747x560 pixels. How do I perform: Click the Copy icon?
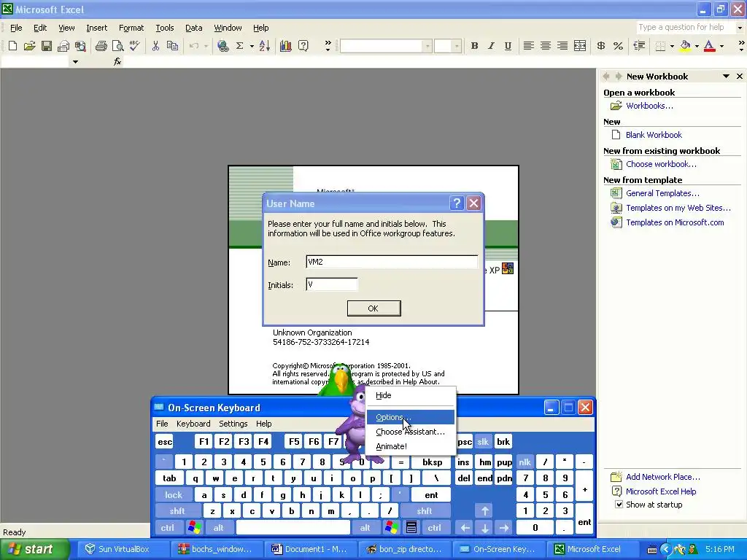172,46
